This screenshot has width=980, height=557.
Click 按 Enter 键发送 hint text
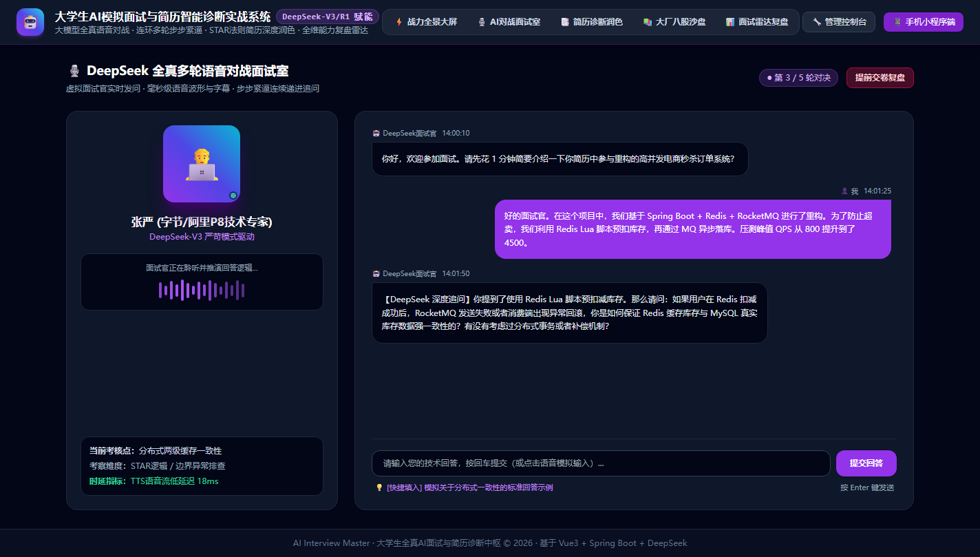[867, 487]
